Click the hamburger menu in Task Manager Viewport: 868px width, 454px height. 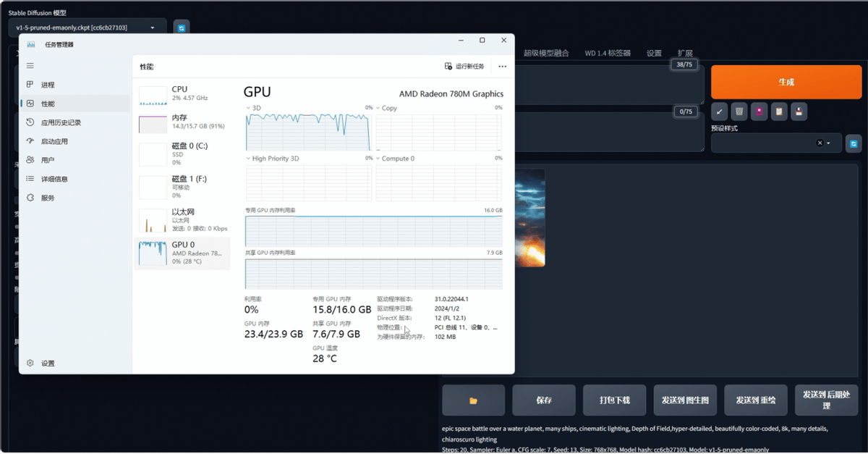pyautogui.click(x=30, y=66)
